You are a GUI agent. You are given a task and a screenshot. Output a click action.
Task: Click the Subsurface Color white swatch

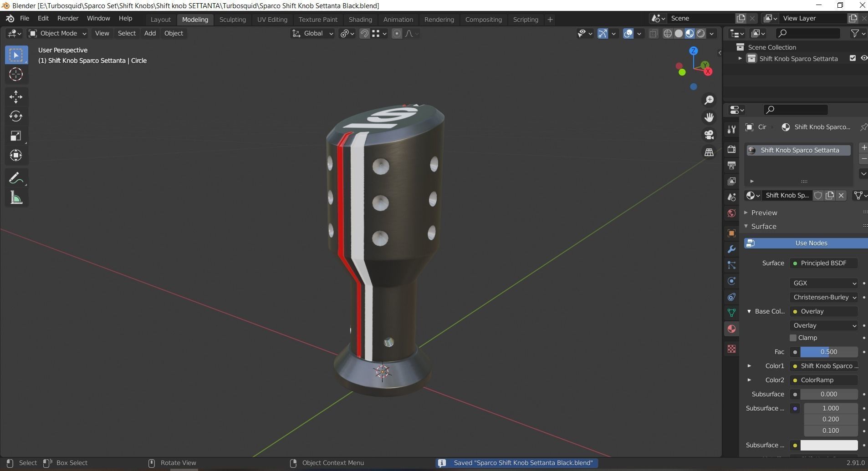coord(829,445)
